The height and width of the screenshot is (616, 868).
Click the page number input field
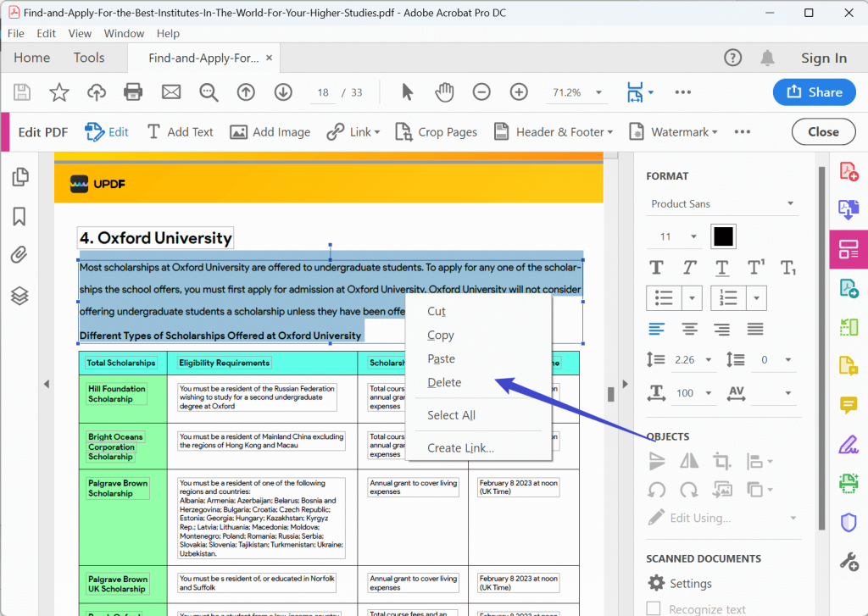[320, 92]
